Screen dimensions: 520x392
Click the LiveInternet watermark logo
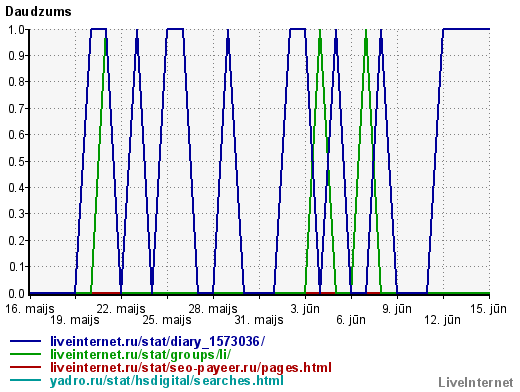pyautogui.click(x=476, y=383)
